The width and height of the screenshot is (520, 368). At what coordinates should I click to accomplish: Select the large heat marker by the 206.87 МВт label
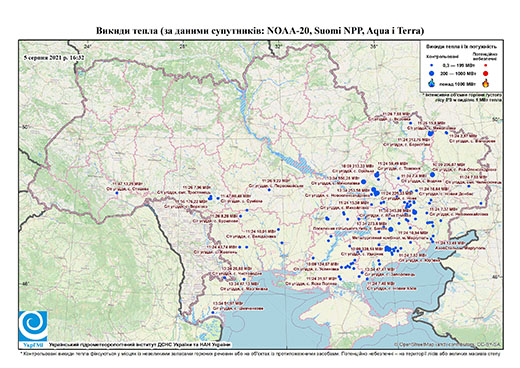point(433,174)
